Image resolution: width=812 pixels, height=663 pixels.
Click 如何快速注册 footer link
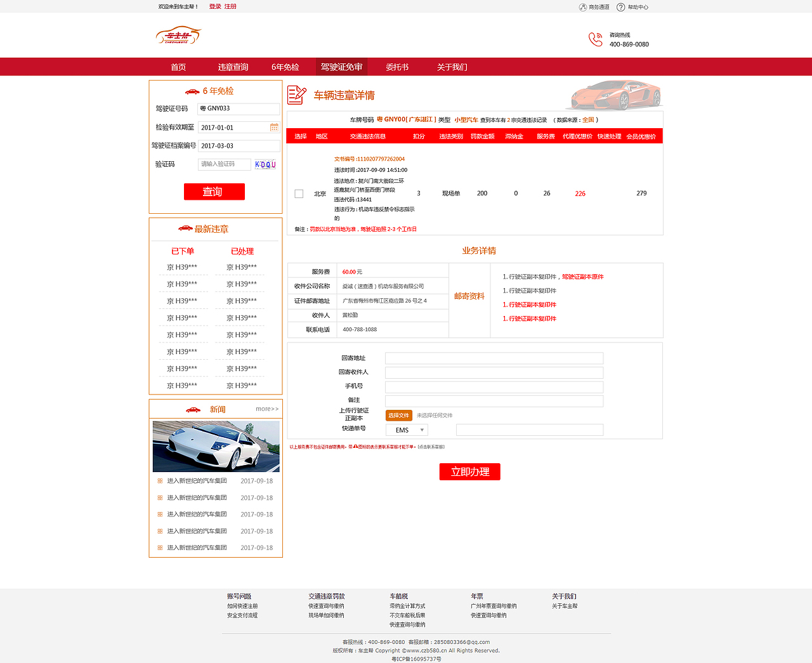click(242, 607)
